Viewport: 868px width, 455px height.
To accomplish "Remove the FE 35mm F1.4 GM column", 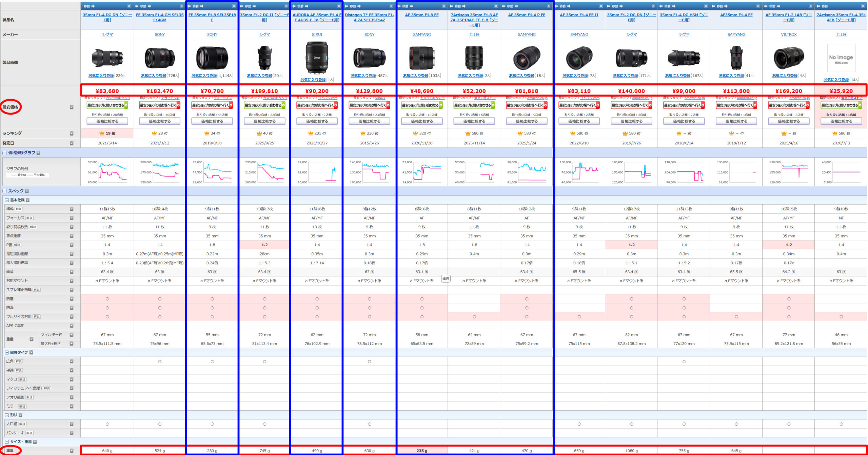I will (x=181, y=6).
